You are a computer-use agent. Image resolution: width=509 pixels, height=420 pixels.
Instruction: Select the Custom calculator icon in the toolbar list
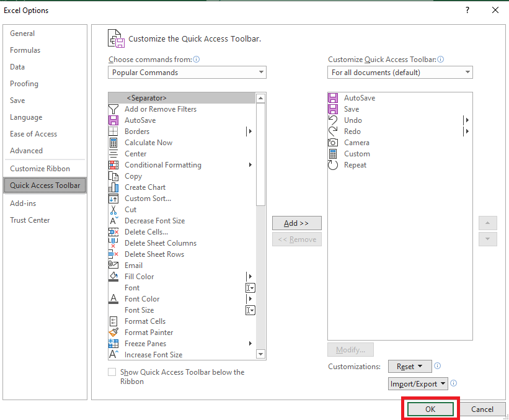click(333, 154)
